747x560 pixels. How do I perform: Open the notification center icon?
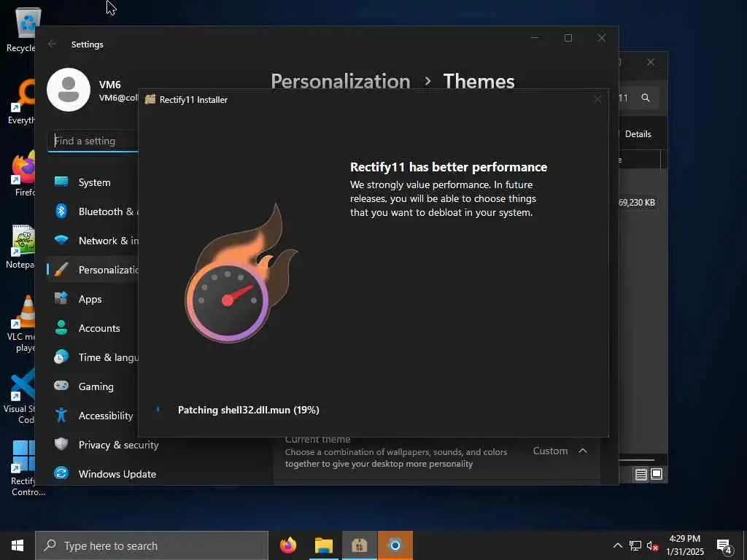[724, 547]
